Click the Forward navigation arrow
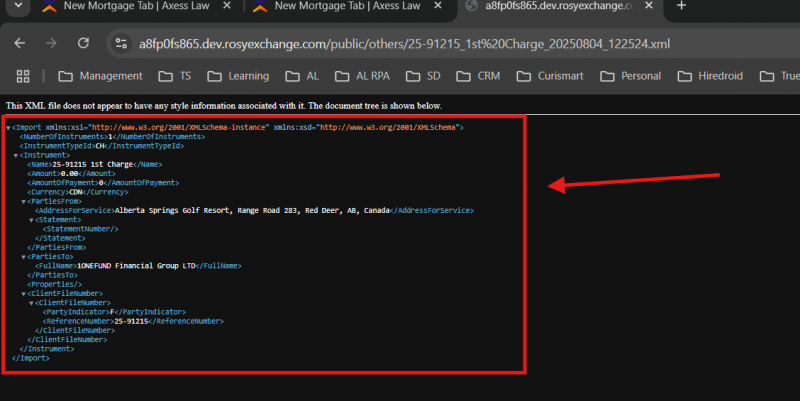Viewport: 800px width, 401px height. 50,44
